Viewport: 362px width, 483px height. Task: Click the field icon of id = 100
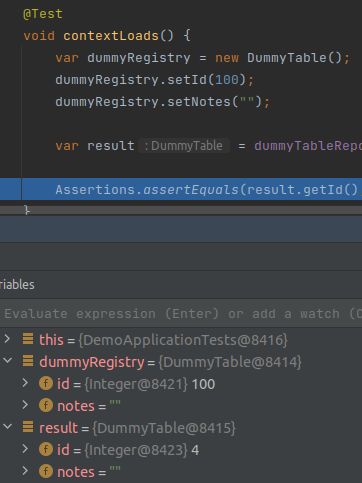(x=46, y=383)
